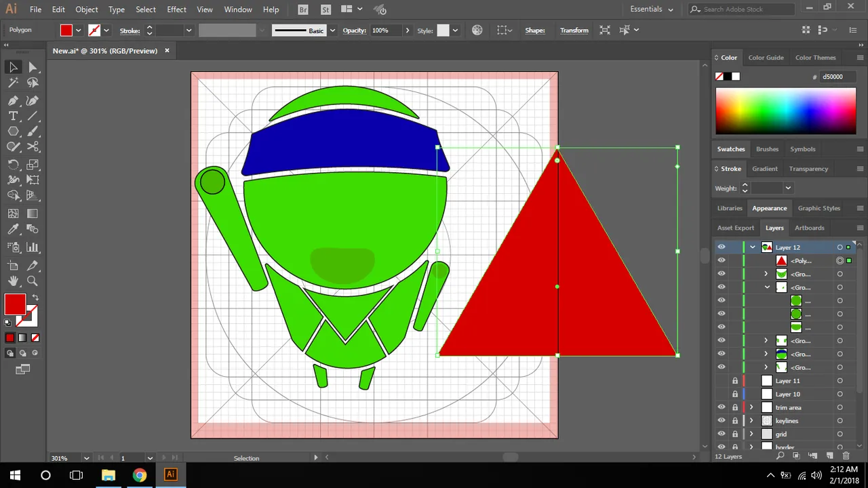The width and height of the screenshot is (868, 488).
Task: Expand the trim area layer
Action: point(751,407)
